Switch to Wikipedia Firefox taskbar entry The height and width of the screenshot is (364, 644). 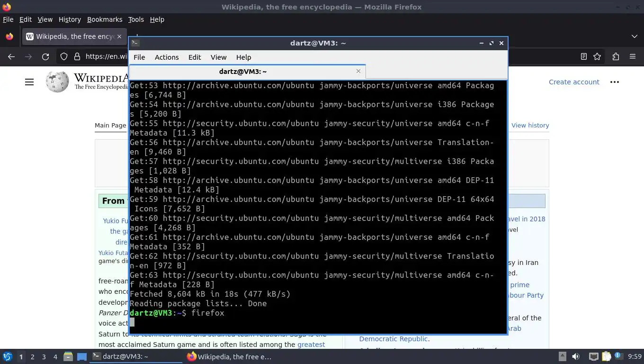point(230,356)
